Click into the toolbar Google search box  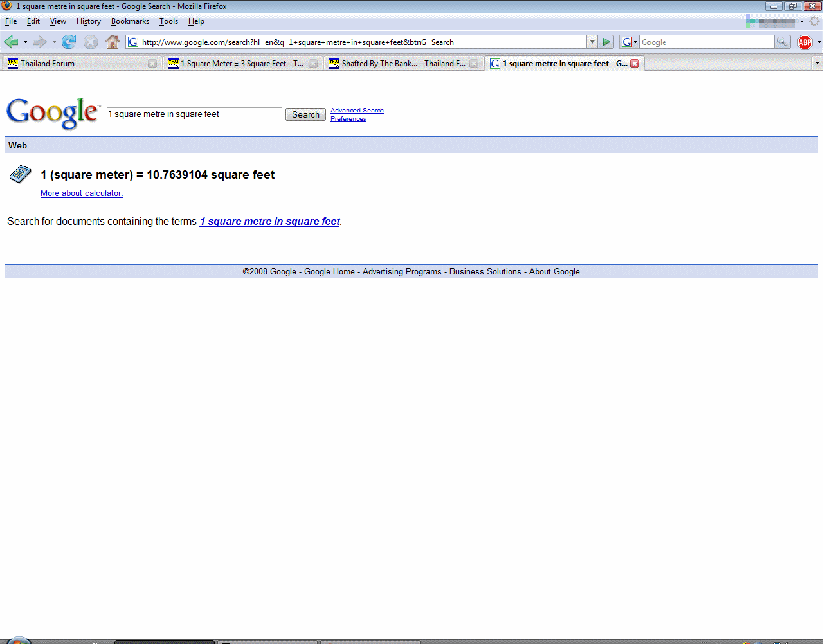(707, 42)
